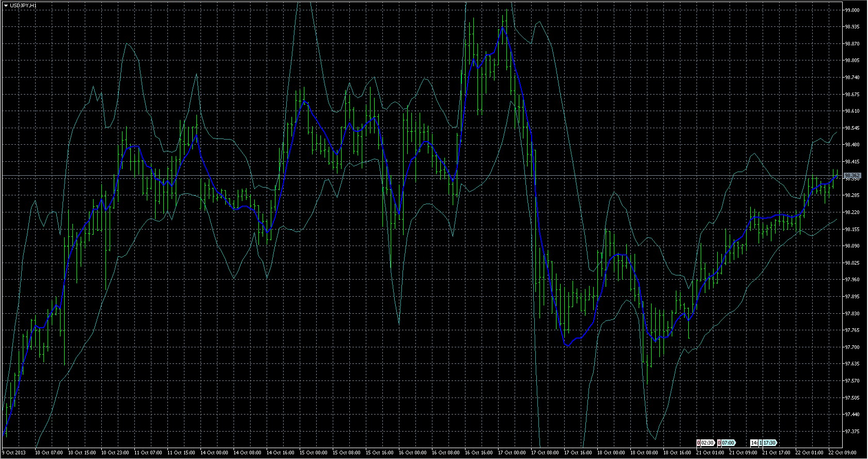Click the 98.025 price scale label

pos(852,263)
